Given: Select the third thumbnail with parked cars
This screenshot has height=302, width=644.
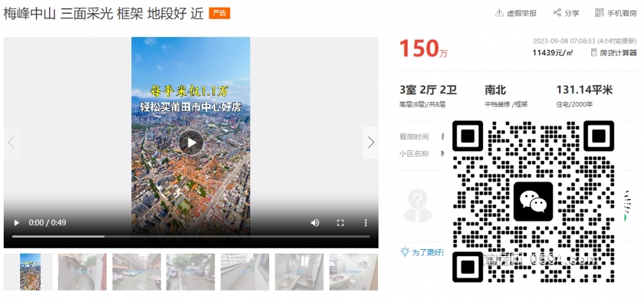Looking at the screenshot, I should pos(136,272).
